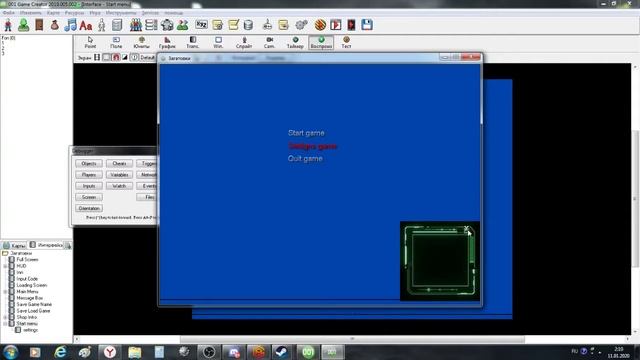Save project with blue floppy disk icon
This screenshot has height=360, width=640.
coord(367,25)
